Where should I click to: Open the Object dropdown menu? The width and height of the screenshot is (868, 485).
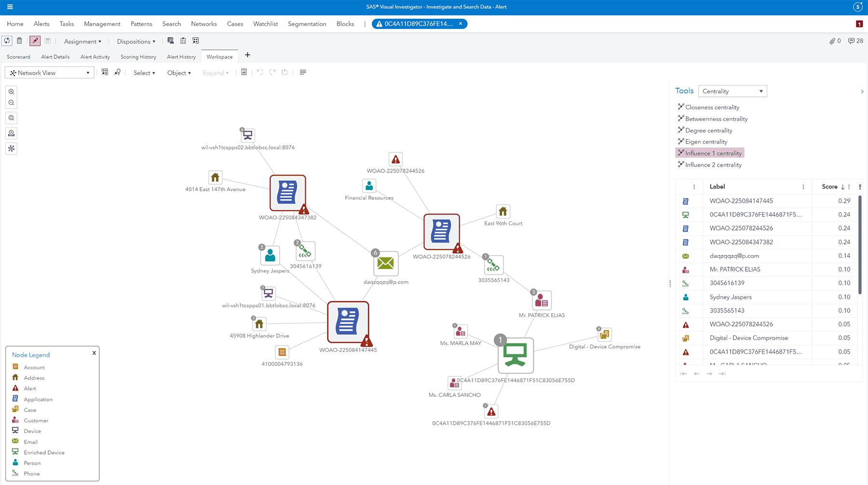click(179, 73)
